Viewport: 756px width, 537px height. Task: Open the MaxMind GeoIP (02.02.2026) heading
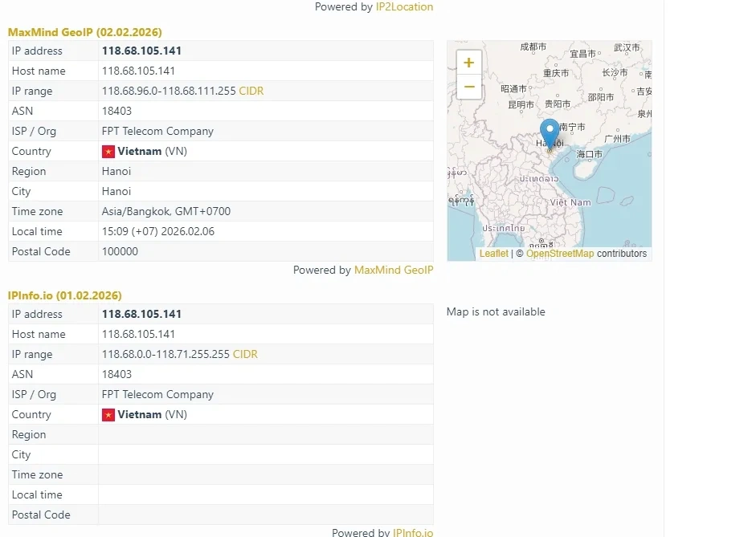(84, 32)
